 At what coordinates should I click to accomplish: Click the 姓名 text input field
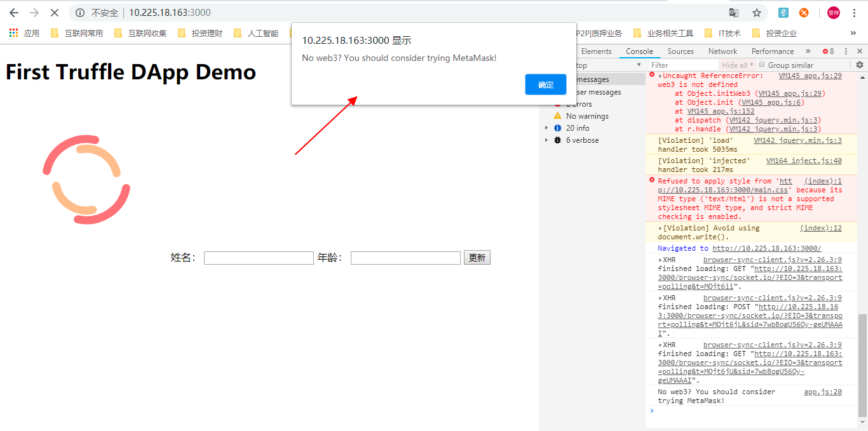click(259, 258)
